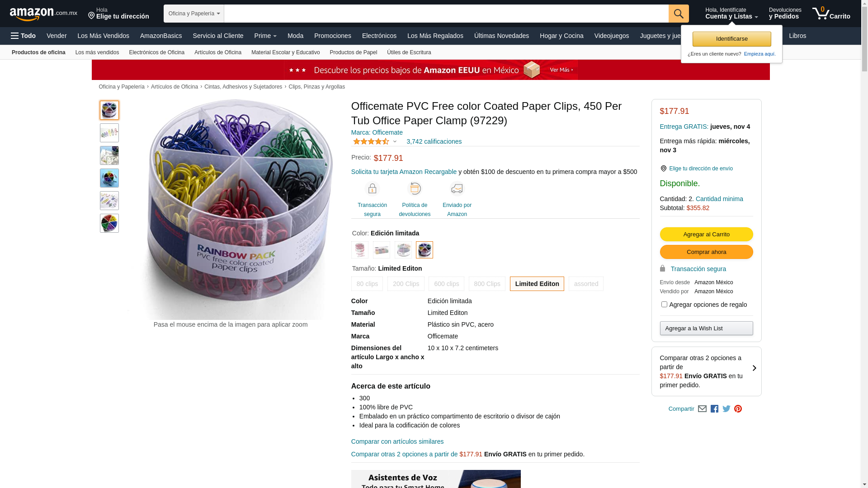Viewport: 868px width, 488px height.
Task: Click the Agregar al Carrito button
Action: click(x=706, y=234)
